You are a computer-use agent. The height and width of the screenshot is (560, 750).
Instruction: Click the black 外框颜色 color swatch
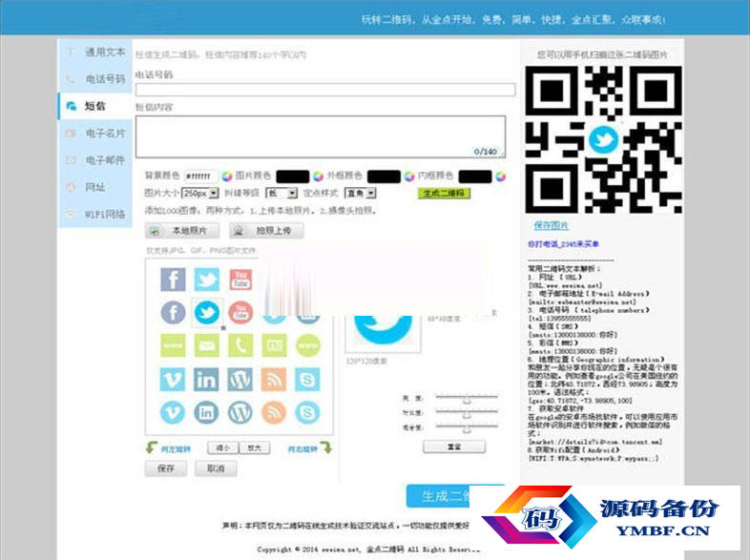[x=385, y=176]
